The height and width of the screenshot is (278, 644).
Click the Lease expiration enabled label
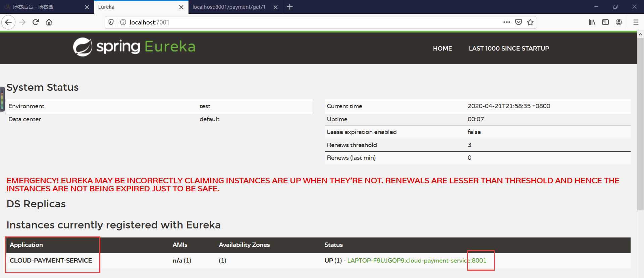pos(362,132)
